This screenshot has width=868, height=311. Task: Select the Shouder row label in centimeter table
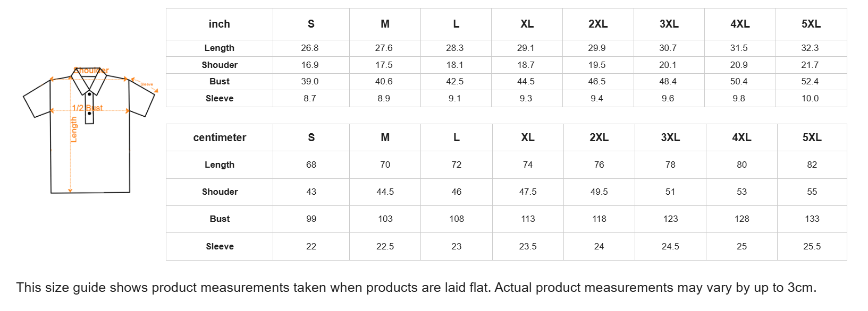pos(220,192)
